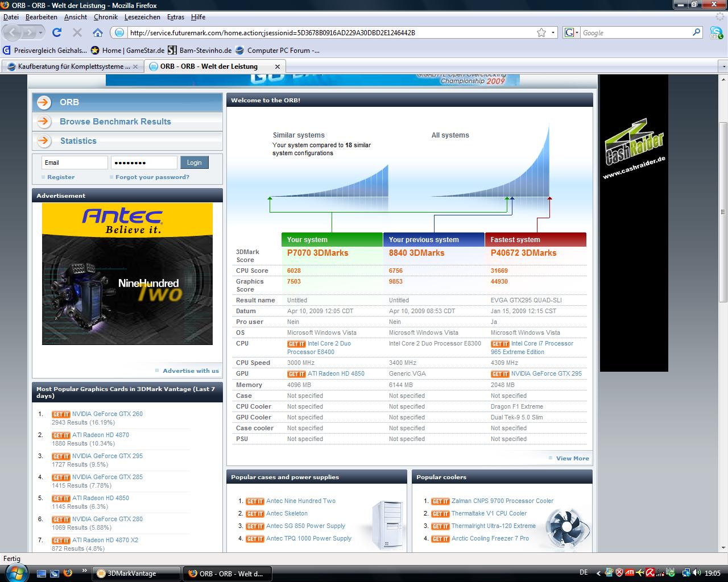Click GET IT icon for GeForce GTX 260
The width and height of the screenshot is (728, 582).
pyautogui.click(x=61, y=414)
